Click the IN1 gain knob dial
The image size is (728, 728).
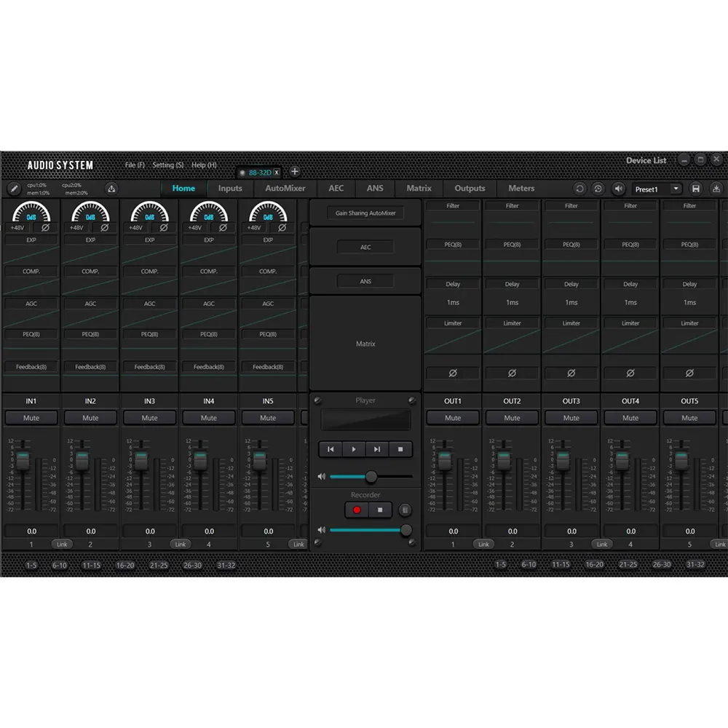click(31, 212)
